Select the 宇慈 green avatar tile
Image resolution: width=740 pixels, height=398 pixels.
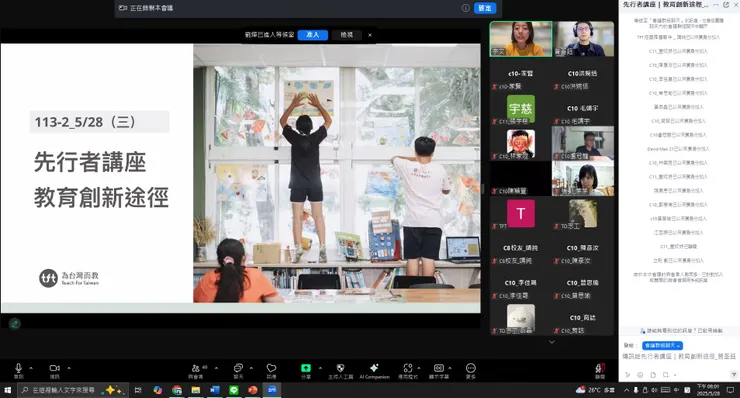[521, 109]
